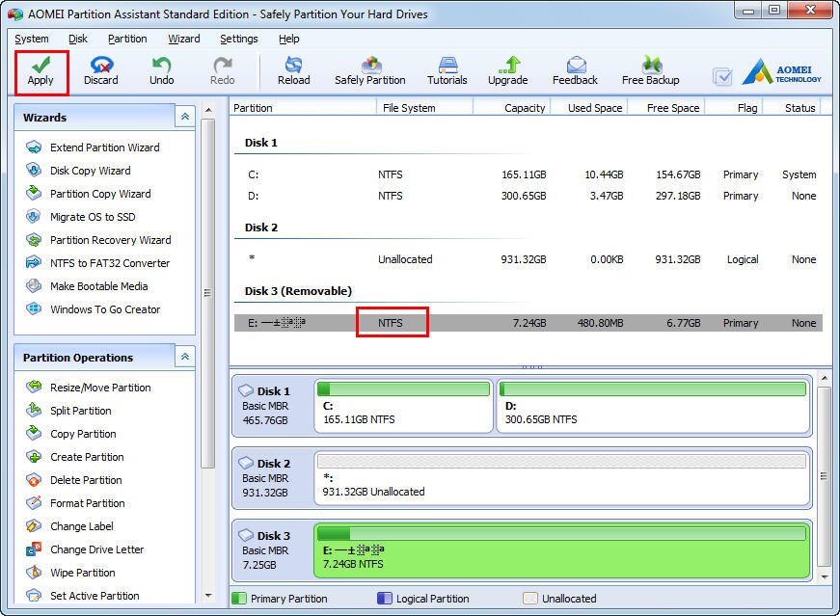Select Disk 2 Basic MBR header

click(273, 477)
